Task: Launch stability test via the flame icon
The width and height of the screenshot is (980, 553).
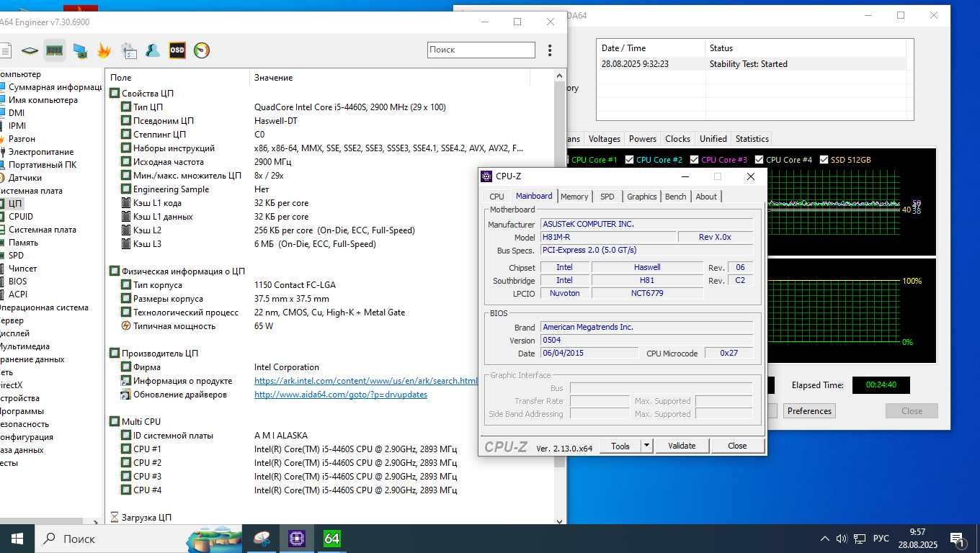Action: tap(104, 50)
